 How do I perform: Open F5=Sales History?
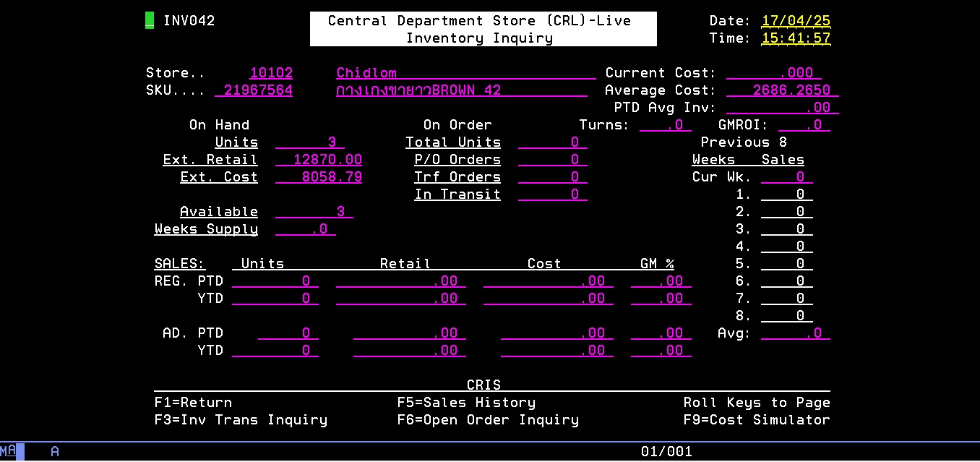(x=466, y=403)
